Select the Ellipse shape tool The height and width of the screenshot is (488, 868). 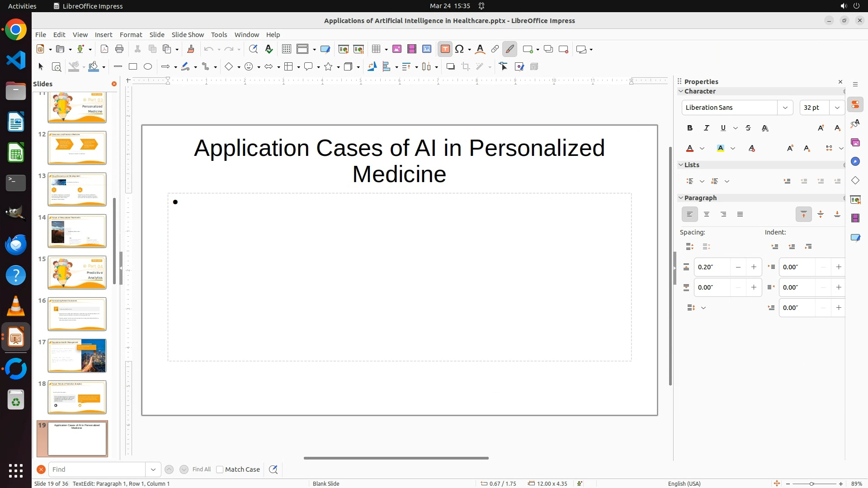tap(148, 67)
